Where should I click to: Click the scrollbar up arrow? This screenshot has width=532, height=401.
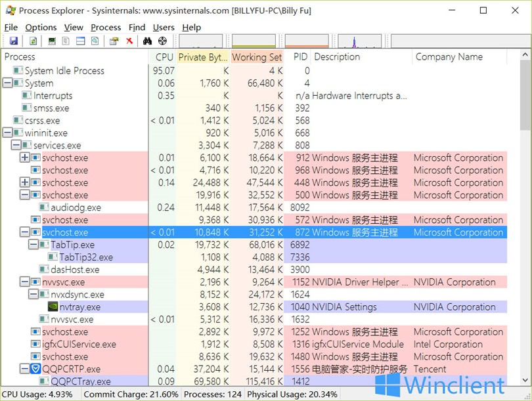click(525, 54)
